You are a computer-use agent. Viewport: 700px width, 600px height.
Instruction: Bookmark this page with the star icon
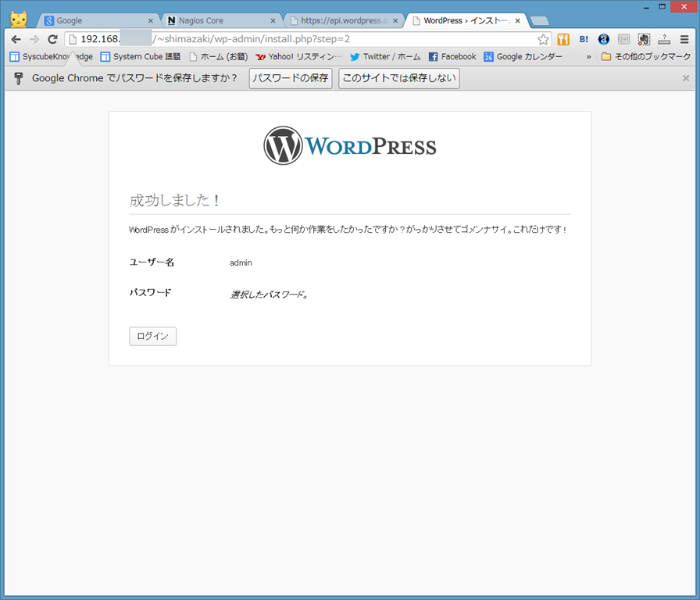pyautogui.click(x=543, y=40)
